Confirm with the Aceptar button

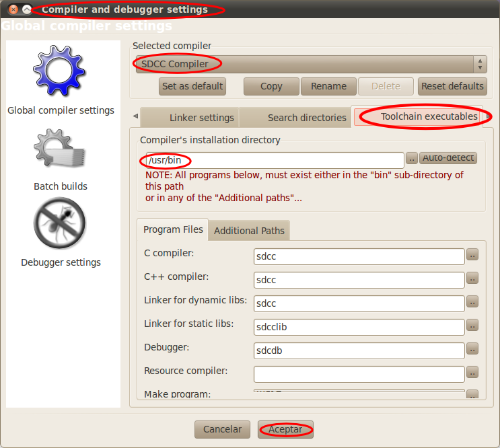tap(285, 429)
